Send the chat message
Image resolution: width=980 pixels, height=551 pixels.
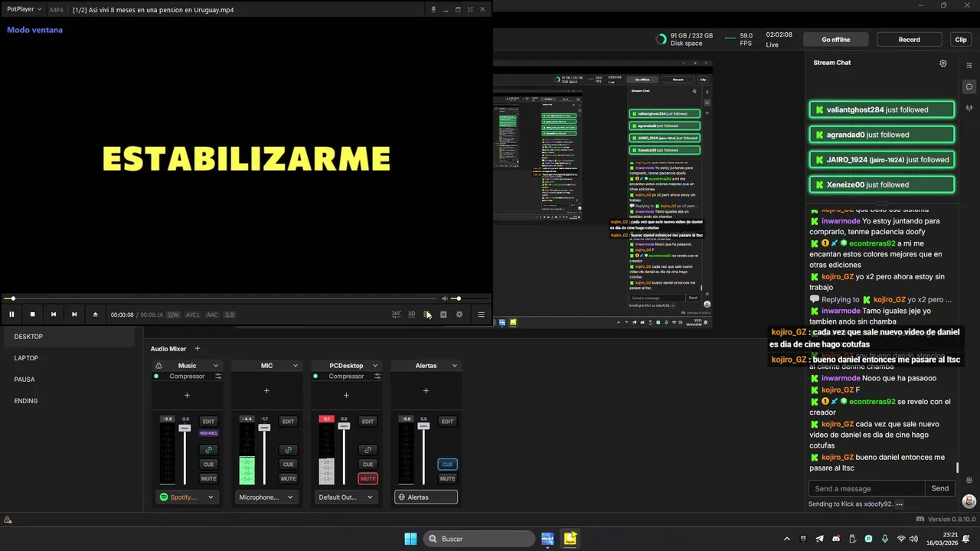[x=940, y=488]
